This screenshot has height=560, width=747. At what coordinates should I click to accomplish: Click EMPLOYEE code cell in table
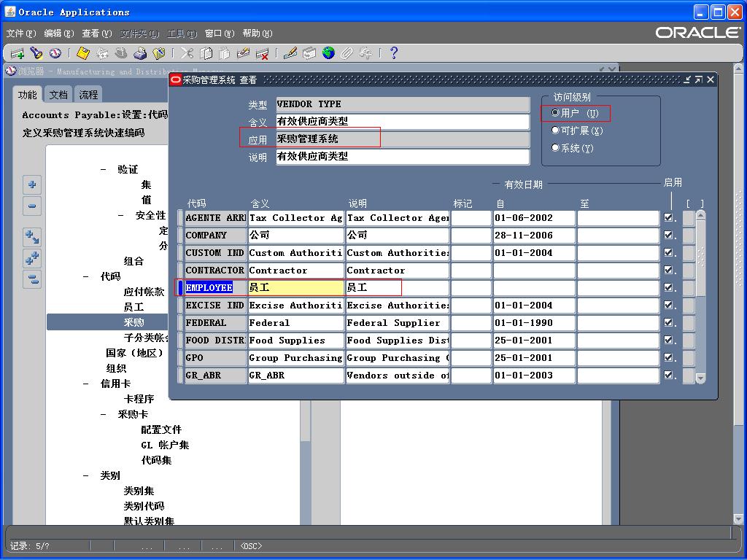pyautogui.click(x=216, y=287)
